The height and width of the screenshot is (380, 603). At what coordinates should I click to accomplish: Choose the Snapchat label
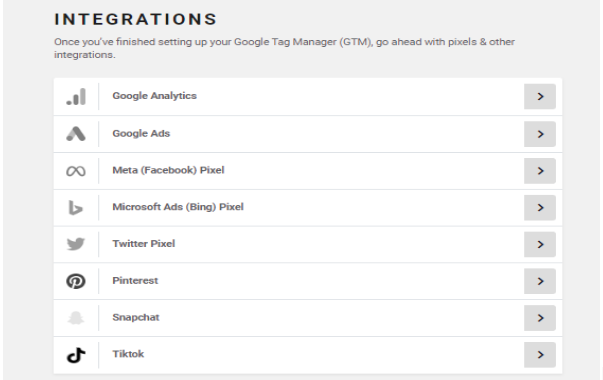coord(136,317)
